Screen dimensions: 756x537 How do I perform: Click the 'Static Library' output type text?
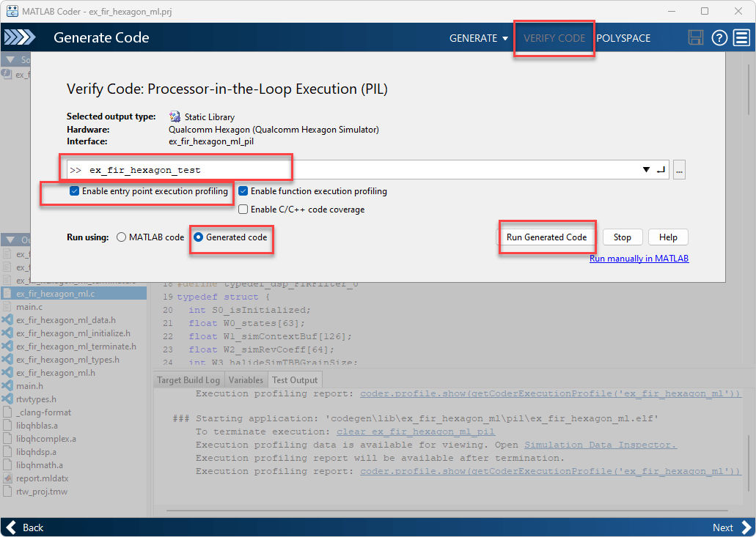click(209, 117)
